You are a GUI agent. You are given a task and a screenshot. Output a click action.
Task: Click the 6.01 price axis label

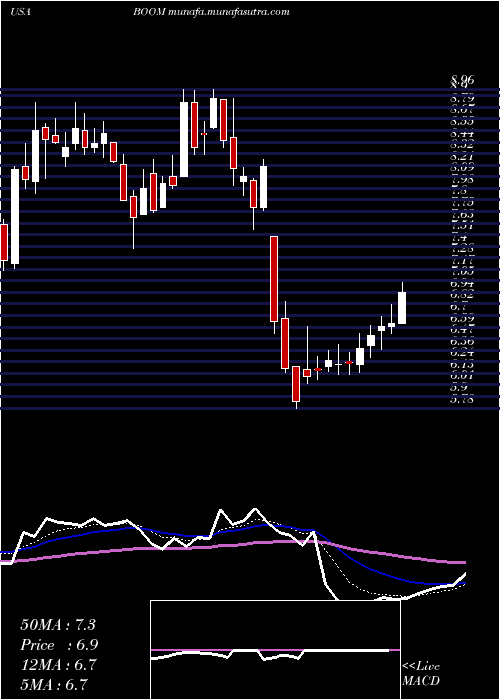[x=462, y=376]
